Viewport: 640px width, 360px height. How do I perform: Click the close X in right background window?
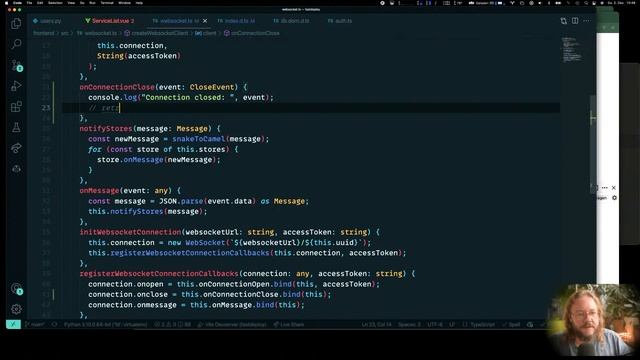[613, 188]
